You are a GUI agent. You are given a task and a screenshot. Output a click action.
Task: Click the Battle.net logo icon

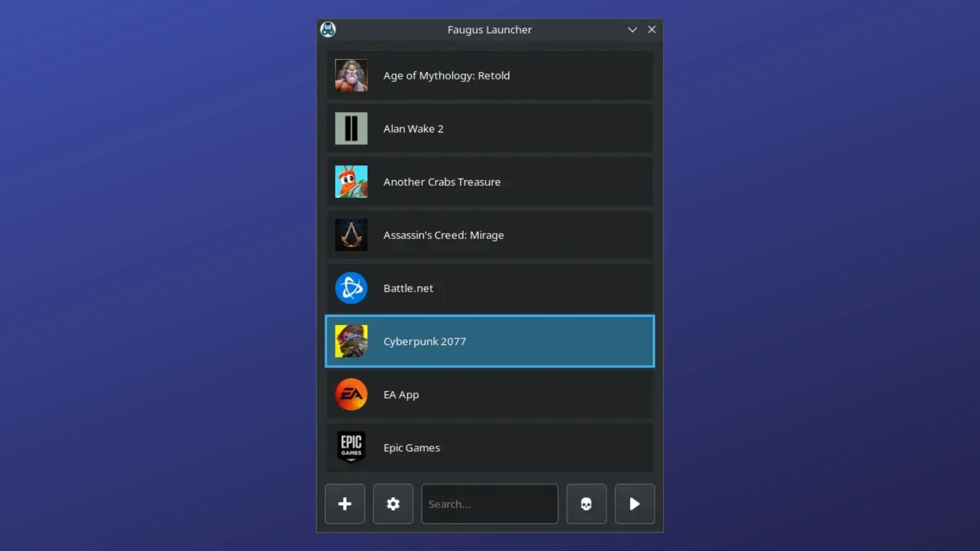pyautogui.click(x=351, y=288)
